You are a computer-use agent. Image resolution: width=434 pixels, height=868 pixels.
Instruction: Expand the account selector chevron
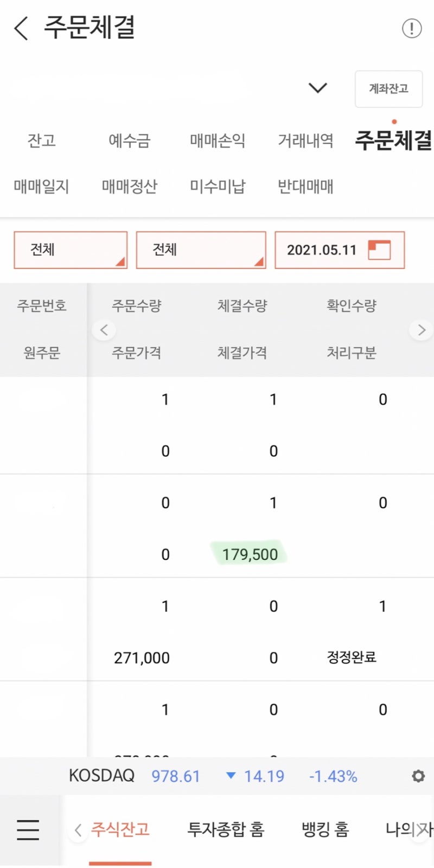[317, 88]
